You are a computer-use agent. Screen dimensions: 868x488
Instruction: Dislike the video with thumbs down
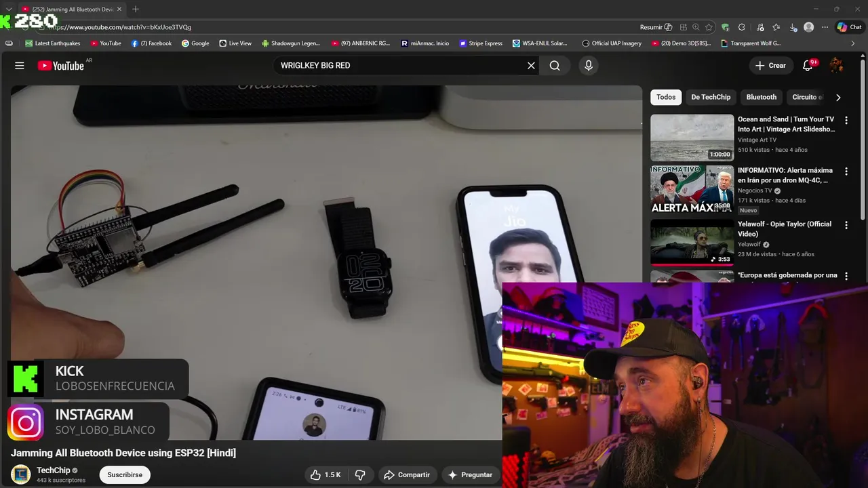[x=361, y=475]
